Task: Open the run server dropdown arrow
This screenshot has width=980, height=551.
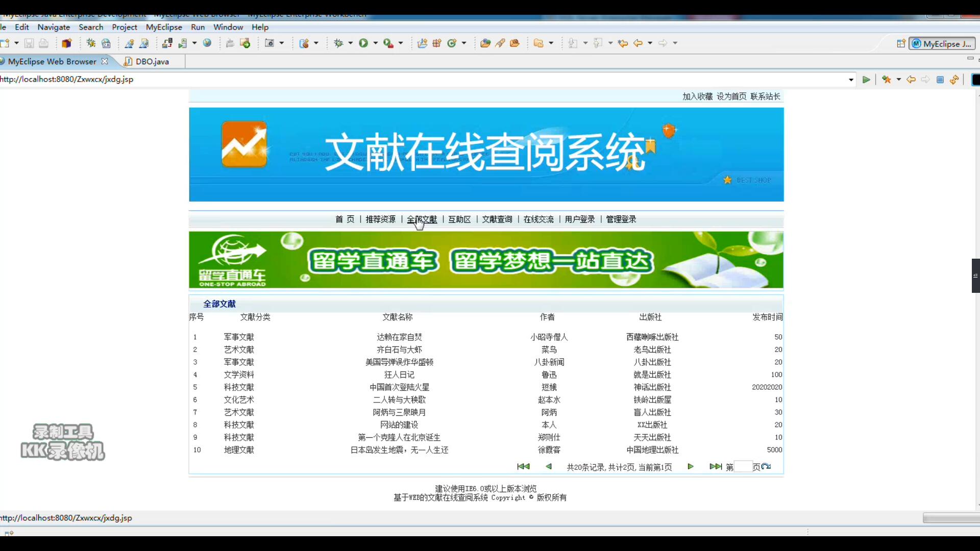Action: coord(194,43)
